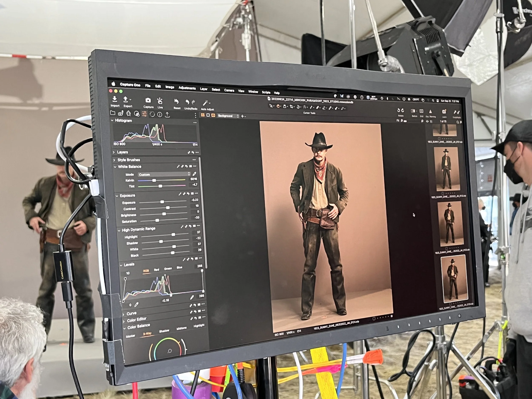
Task: Switch the viewer to multi-view grid mode
Action: pos(203,115)
